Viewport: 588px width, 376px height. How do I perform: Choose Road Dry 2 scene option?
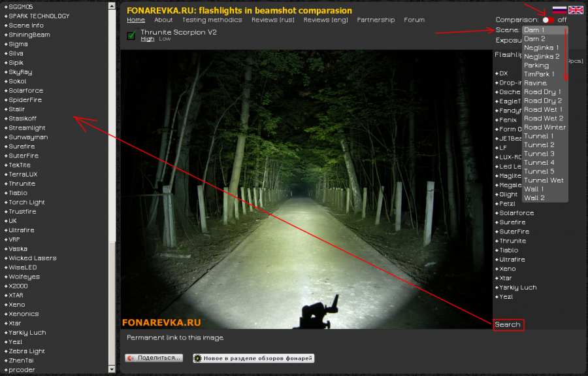(545, 101)
